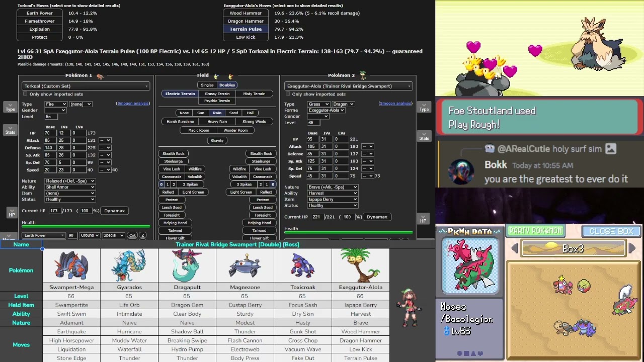Click the image attachment icon in chat reply
The image size is (644, 362).
[610, 149]
